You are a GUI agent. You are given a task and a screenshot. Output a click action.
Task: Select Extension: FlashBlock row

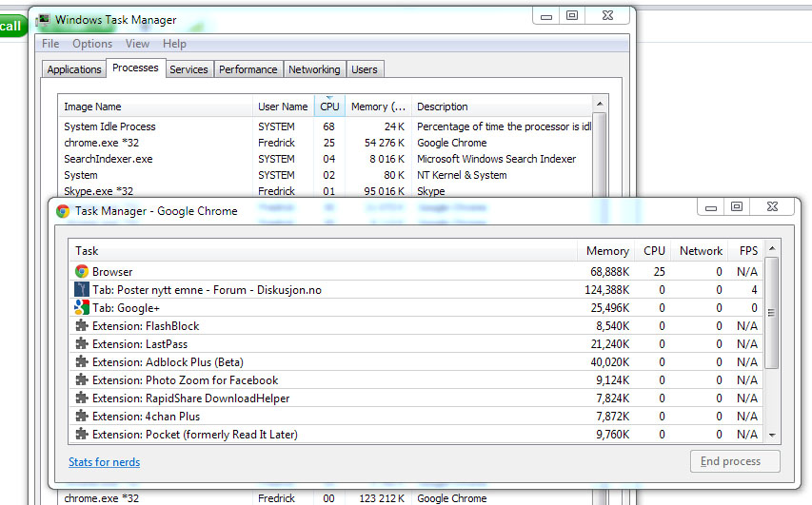[x=417, y=326]
